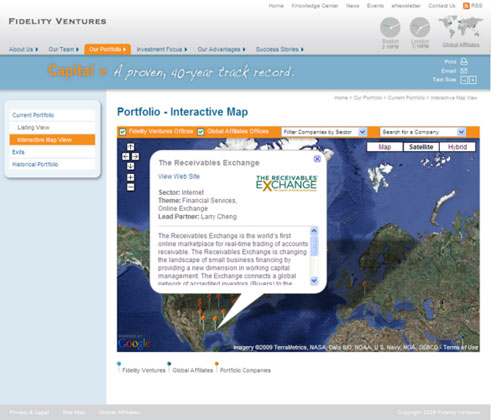Click the Home link in top navigation
The width and height of the screenshot is (491, 420).
276,6
